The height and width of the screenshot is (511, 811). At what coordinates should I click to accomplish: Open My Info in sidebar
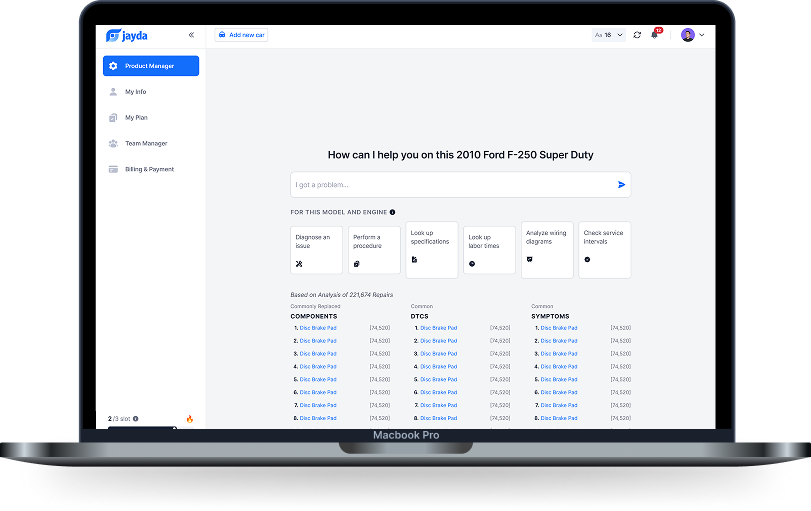click(x=135, y=92)
